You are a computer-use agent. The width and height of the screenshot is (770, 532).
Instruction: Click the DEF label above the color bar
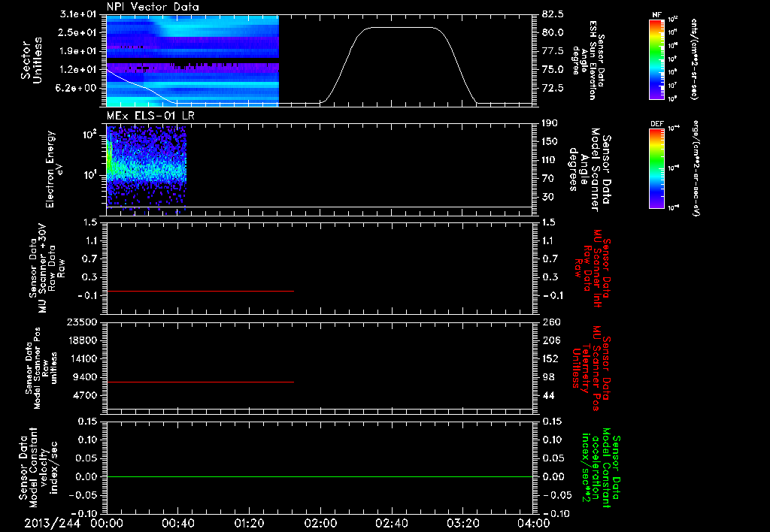click(x=657, y=124)
